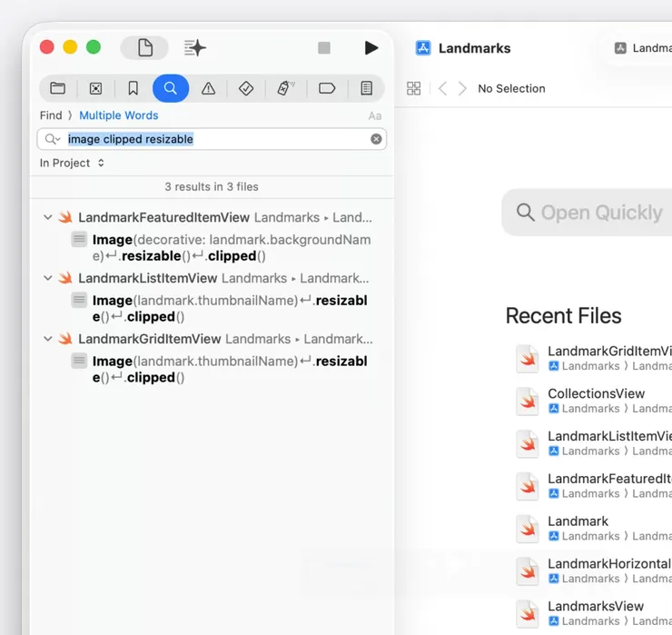
Task: Run the Landmarks scheme
Action: 371,47
